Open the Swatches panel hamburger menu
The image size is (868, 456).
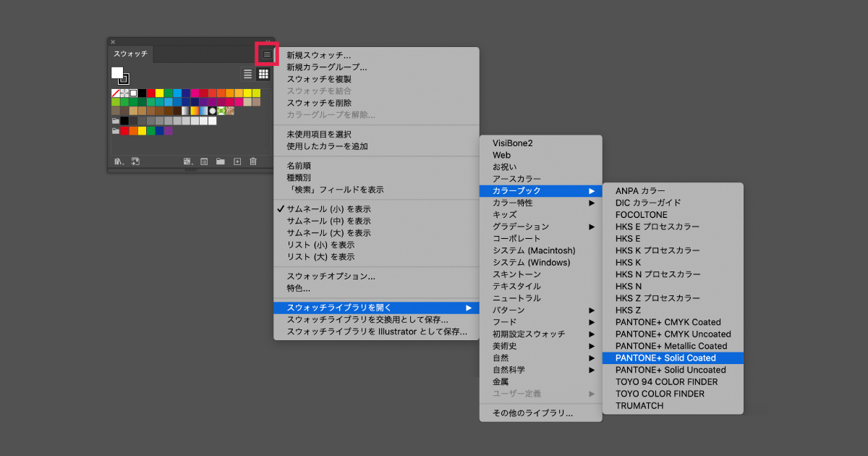pyautogui.click(x=267, y=54)
